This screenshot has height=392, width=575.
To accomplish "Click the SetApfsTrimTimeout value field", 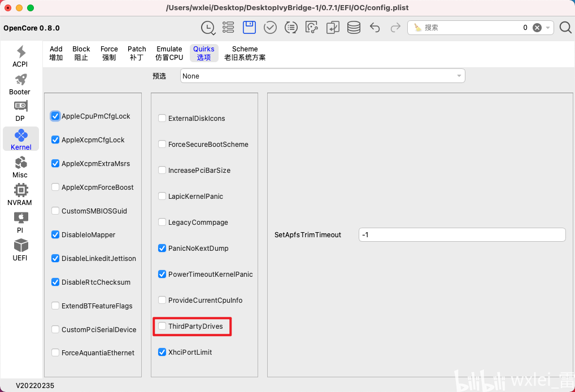I will (x=462, y=235).
